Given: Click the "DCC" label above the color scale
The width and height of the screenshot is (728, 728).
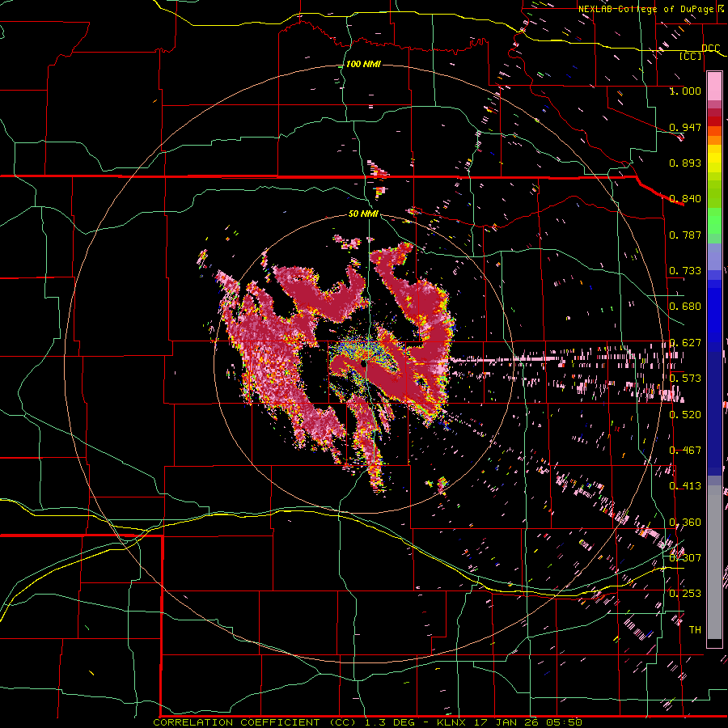Looking at the screenshot, I should (710, 48).
